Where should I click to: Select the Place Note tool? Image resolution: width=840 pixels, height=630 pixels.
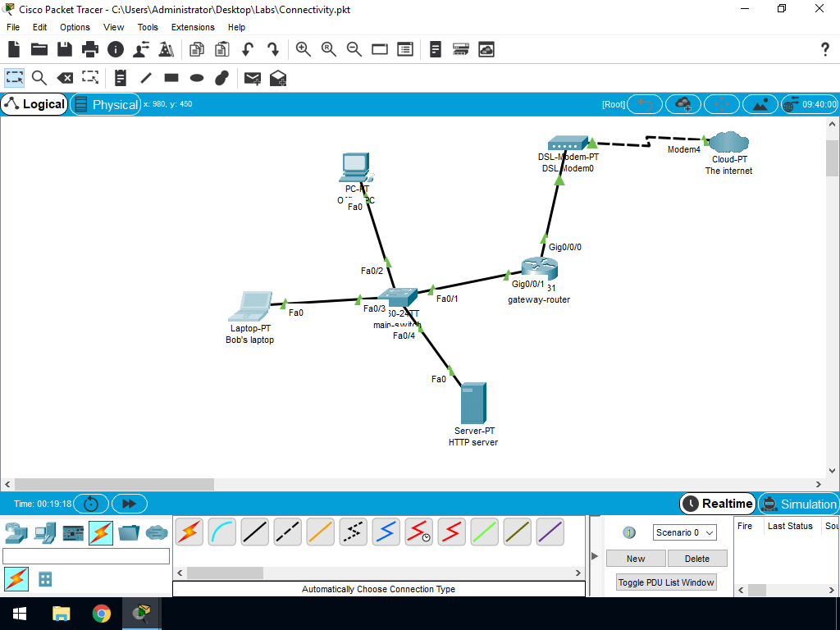tap(120, 78)
